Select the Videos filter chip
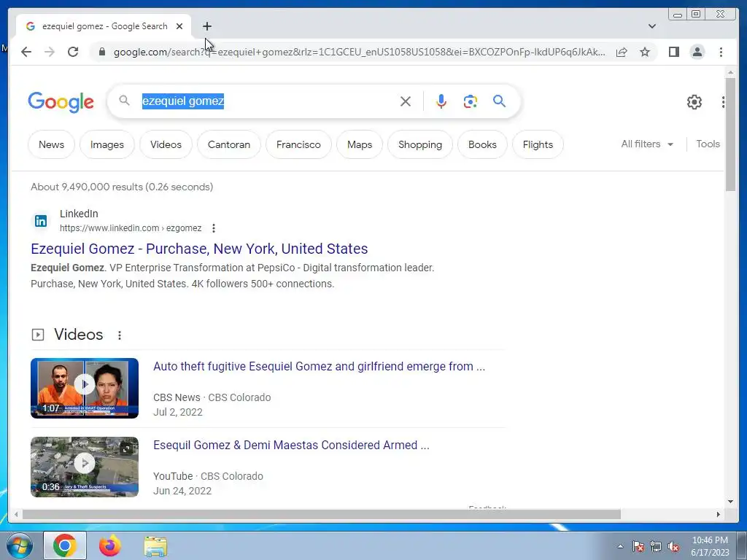 click(x=166, y=144)
